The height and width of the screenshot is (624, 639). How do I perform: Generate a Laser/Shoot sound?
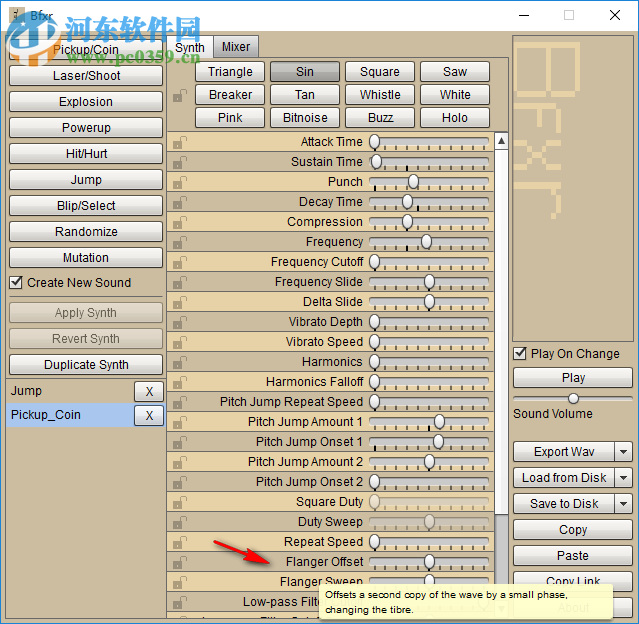[x=86, y=76]
